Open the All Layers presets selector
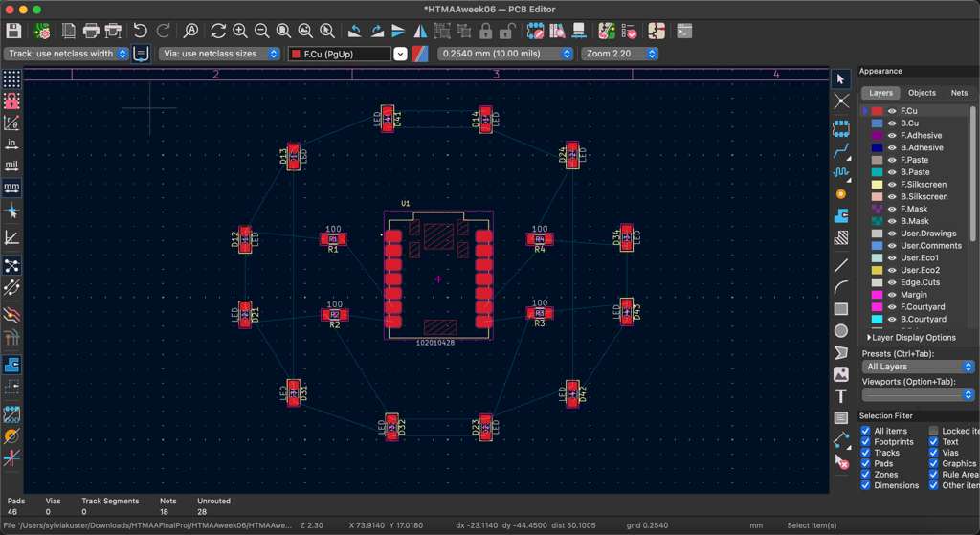980x535 pixels. pyautogui.click(x=918, y=367)
